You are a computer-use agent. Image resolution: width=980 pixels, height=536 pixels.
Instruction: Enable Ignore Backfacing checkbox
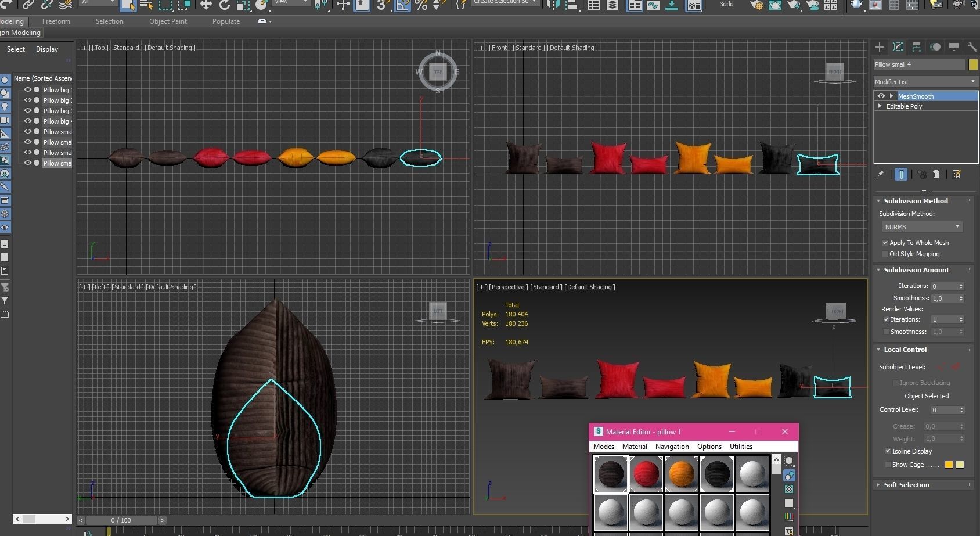click(895, 383)
